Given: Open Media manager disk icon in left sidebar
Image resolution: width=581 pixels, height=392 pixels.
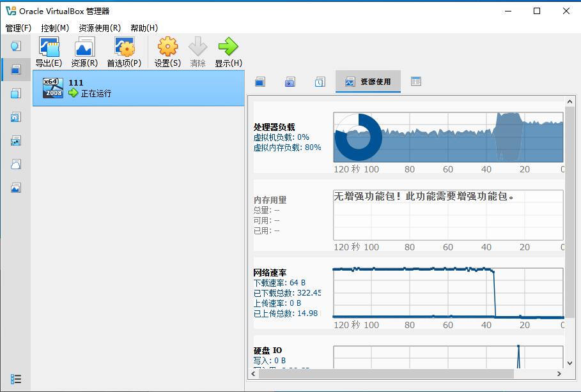Looking at the screenshot, I should click(15, 117).
